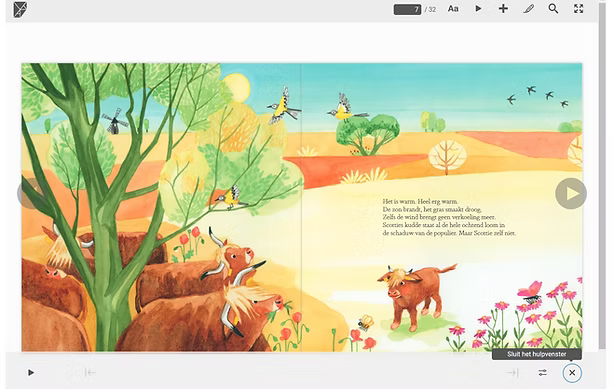
Task: Open the Aa text settings
Action: coord(453,9)
